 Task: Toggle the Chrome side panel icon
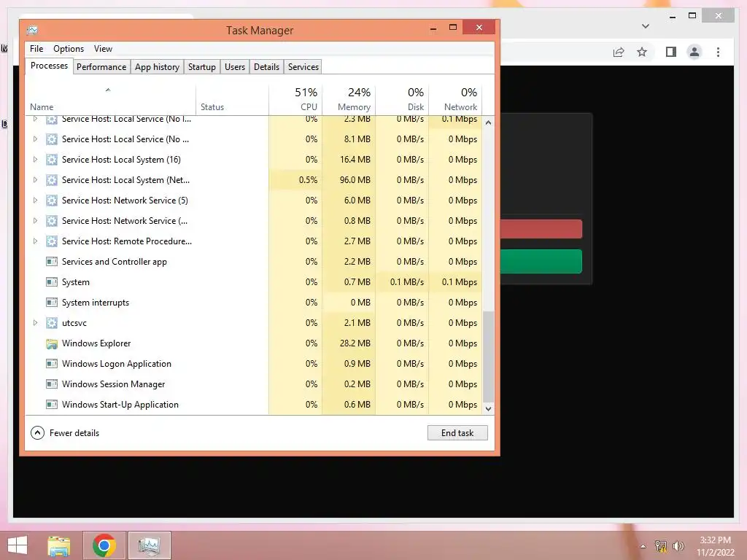(x=671, y=52)
